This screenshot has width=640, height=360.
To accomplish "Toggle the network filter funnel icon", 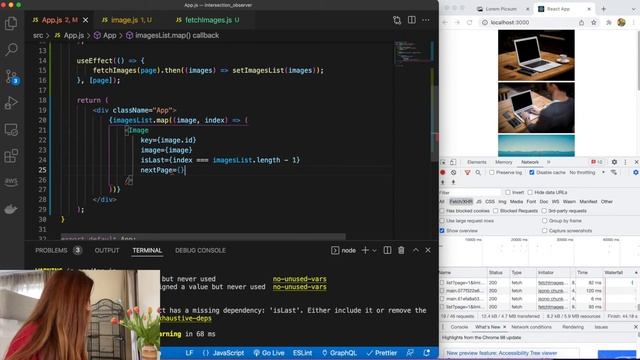I will [467, 173].
